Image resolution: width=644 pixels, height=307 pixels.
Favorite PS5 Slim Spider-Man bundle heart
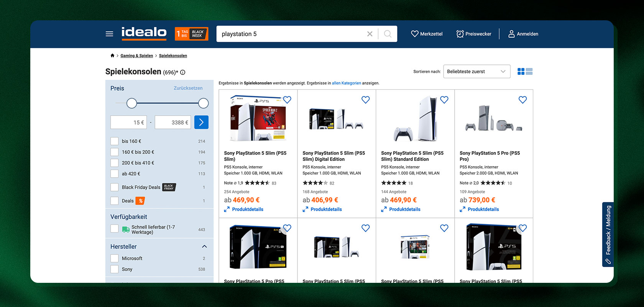(x=287, y=100)
